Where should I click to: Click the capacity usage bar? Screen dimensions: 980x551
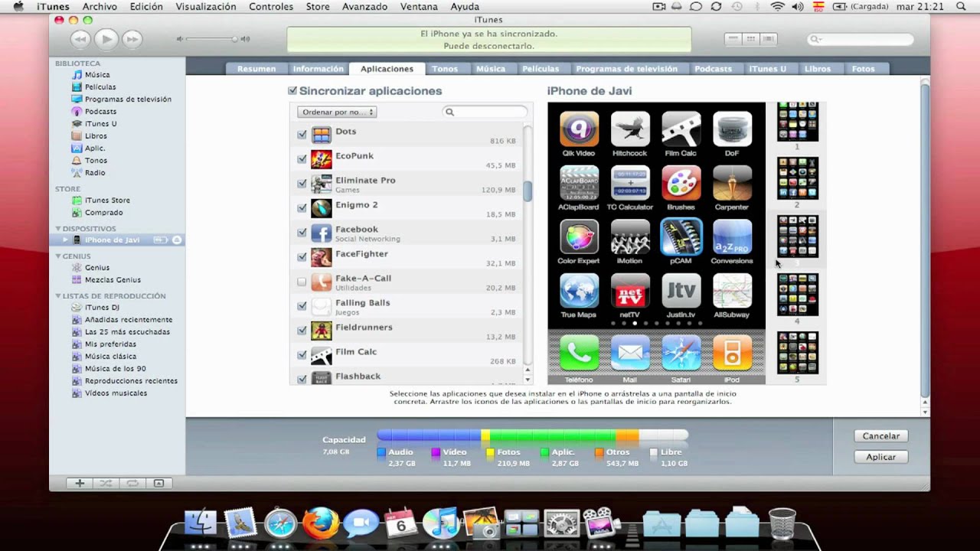coord(533,435)
